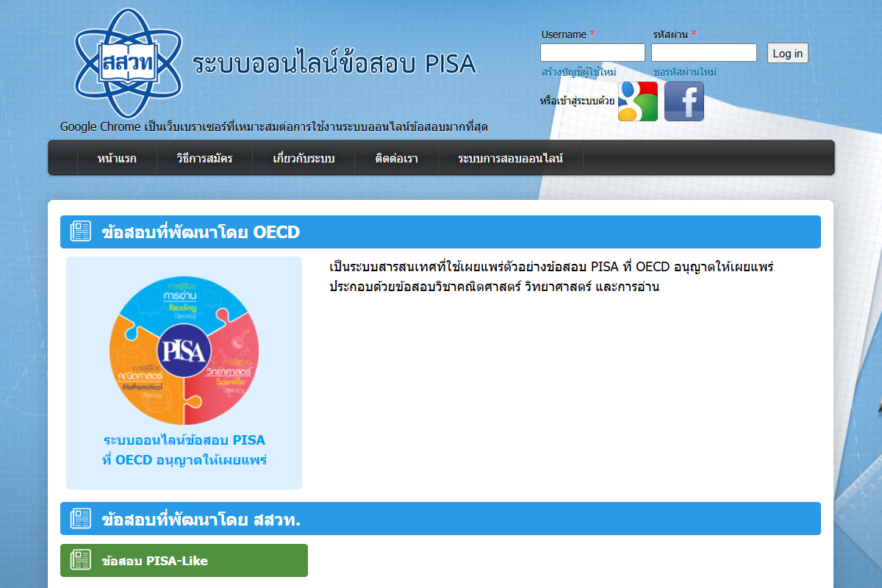The width and height of the screenshot is (882, 588).
Task: Sign in with the Google icon
Action: coord(638,101)
